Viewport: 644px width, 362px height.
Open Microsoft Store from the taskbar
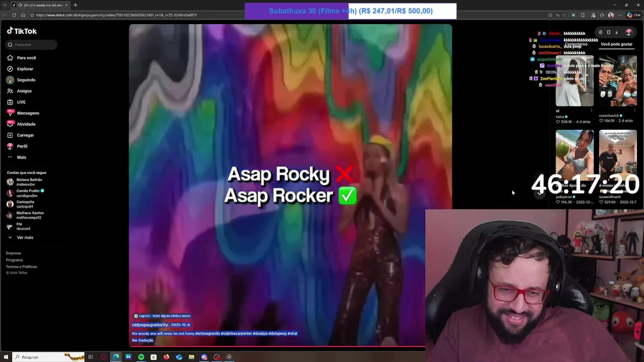pyautogui.click(x=153, y=357)
